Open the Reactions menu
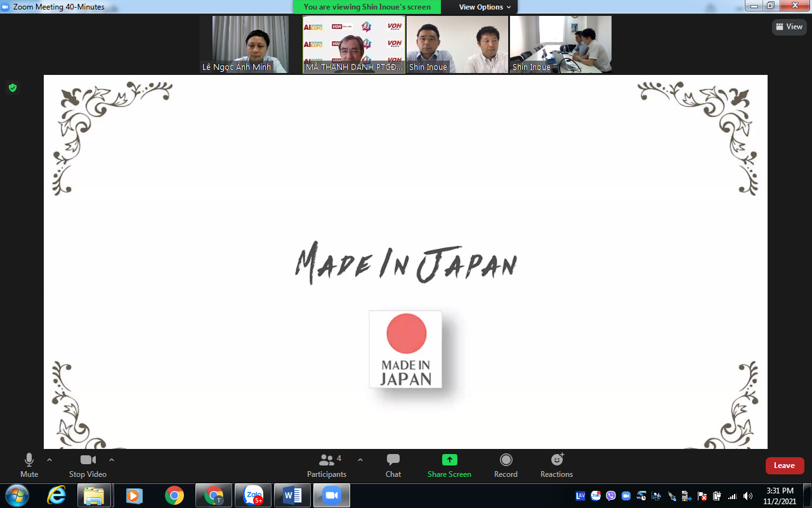 (x=556, y=465)
